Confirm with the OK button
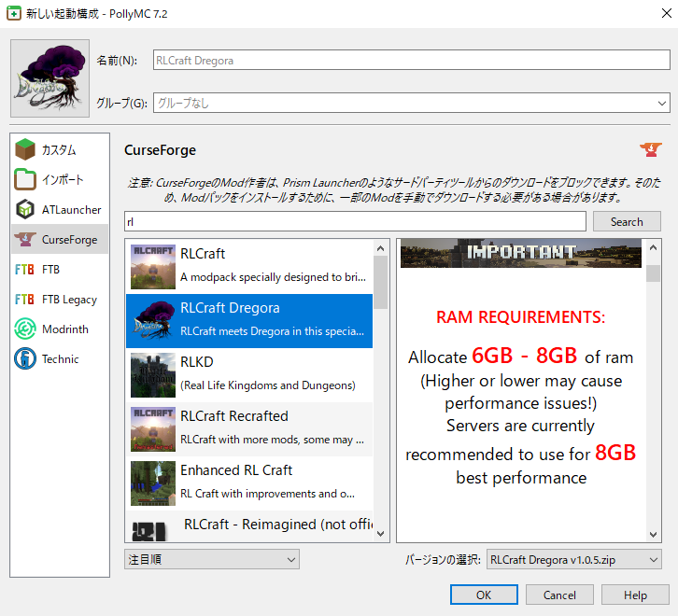This screenshot has height=616, width=678. pyautogui.click(x=484, y=595)
